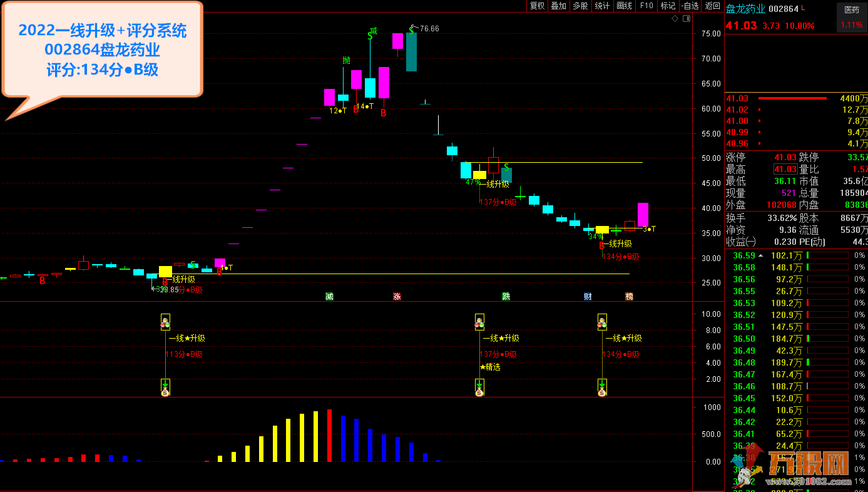Click the blue 财 event marker
Viewport: 868px width, 492px height.
pyautogui.click(x=588, y=296)
